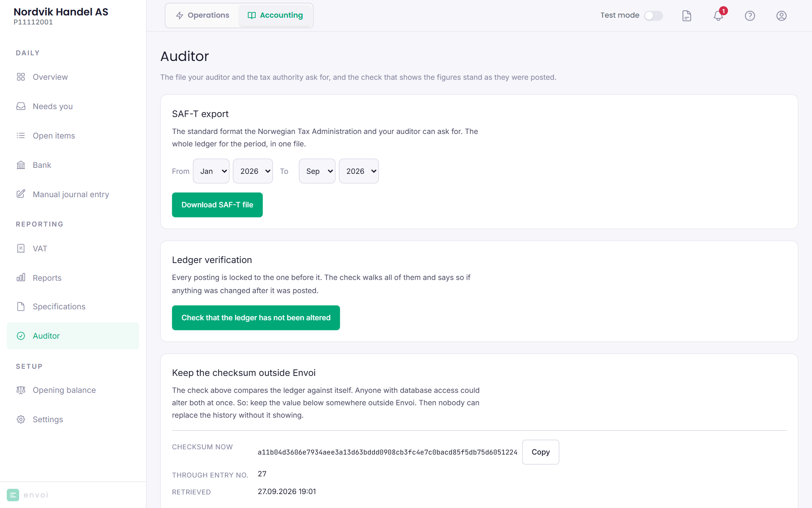The height and width of the screenshot is (508, 812).
Task: Click the Open items list icon
Action: pyautogui.click(x=21, y=135)
